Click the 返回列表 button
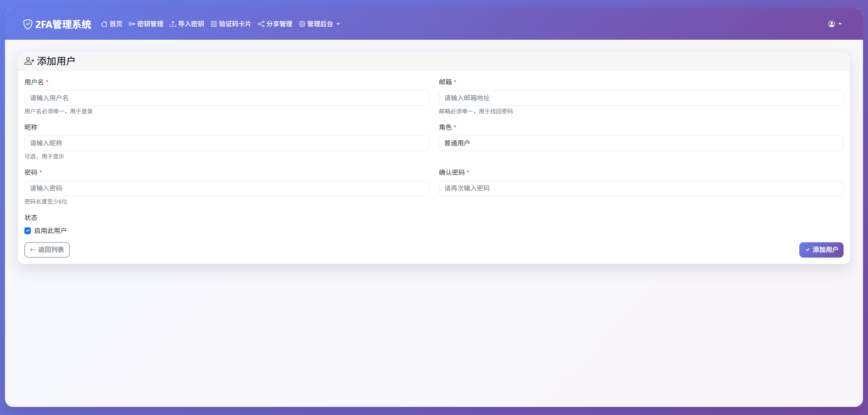This screenshot has width=868, height=415. [x=47, y=250]
